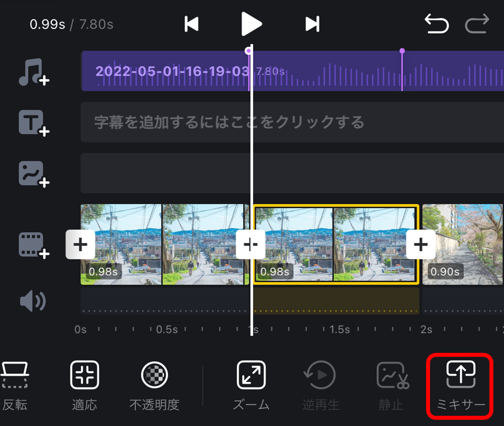Open the 反転 flip tool
This screenshot has width=504, height=426.
coord(15,386)
